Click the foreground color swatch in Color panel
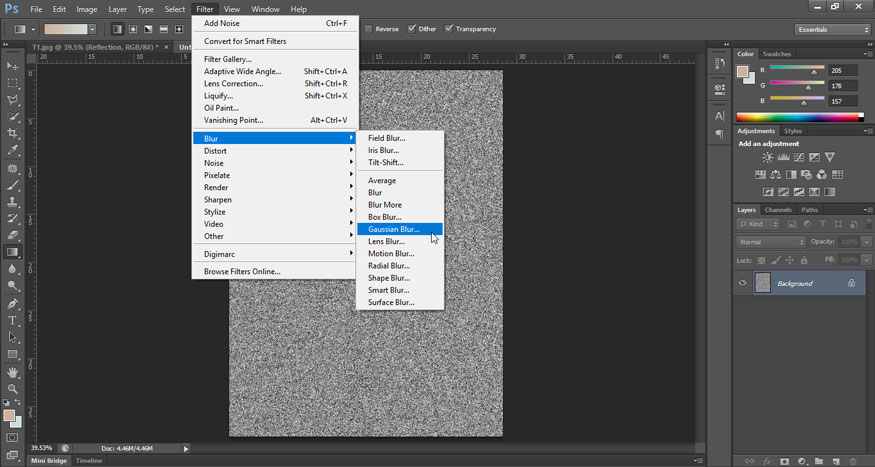The image size is (875, 467). coord(742,72)
